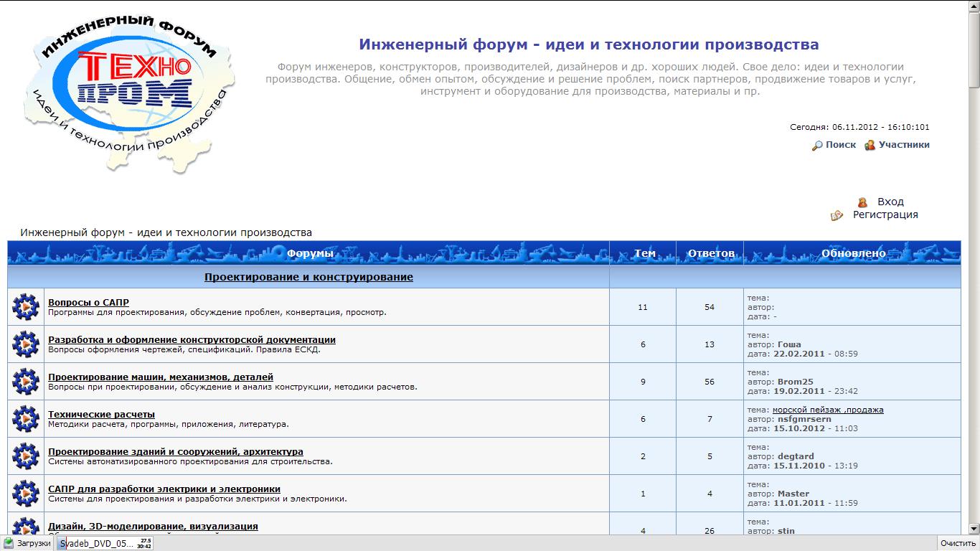Click the user icon next to Вход
The height and width of the screenshot is (551, 980).
862,202
